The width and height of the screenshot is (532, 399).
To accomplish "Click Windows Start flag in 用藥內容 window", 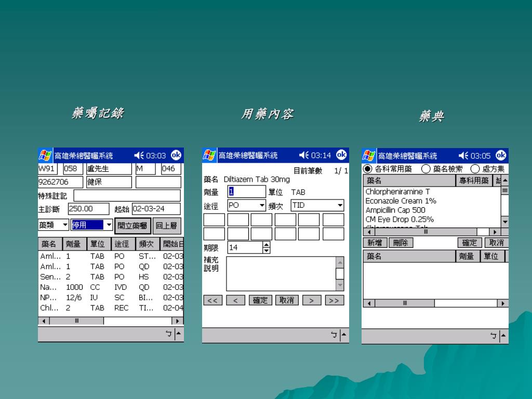I will tap(209, 155).
